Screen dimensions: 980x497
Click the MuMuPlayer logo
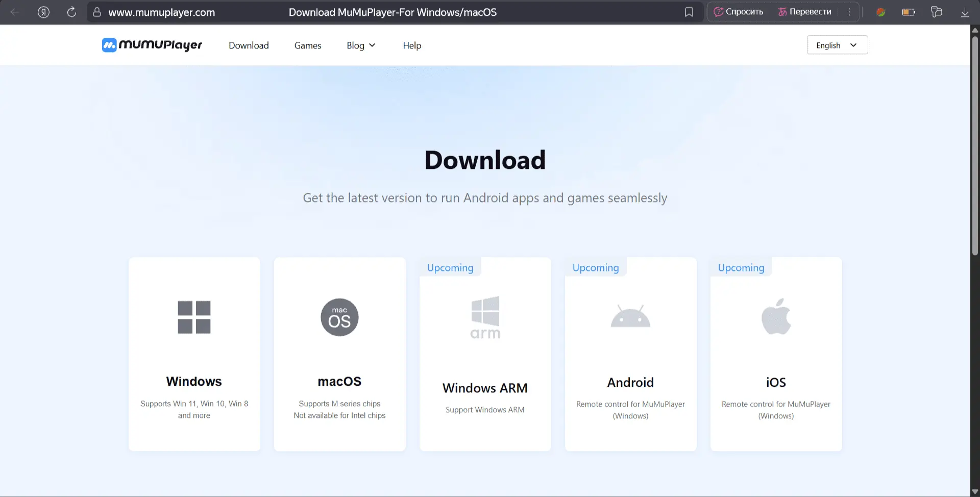coord(152,45)
